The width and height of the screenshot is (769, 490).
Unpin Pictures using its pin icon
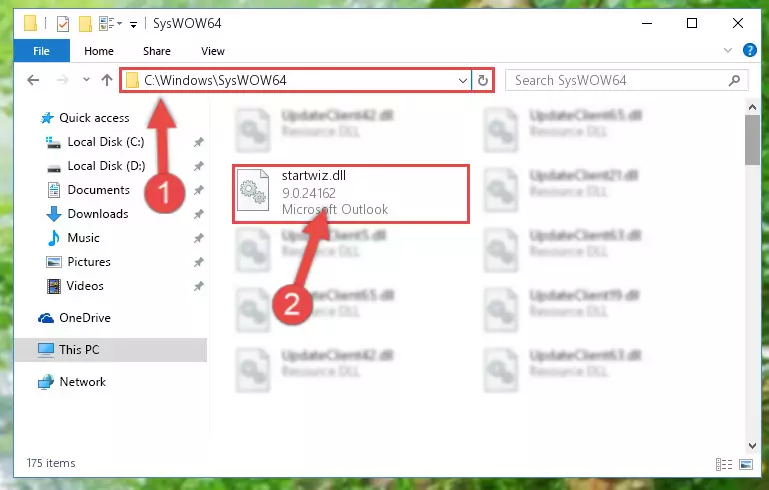coord(198,262)
